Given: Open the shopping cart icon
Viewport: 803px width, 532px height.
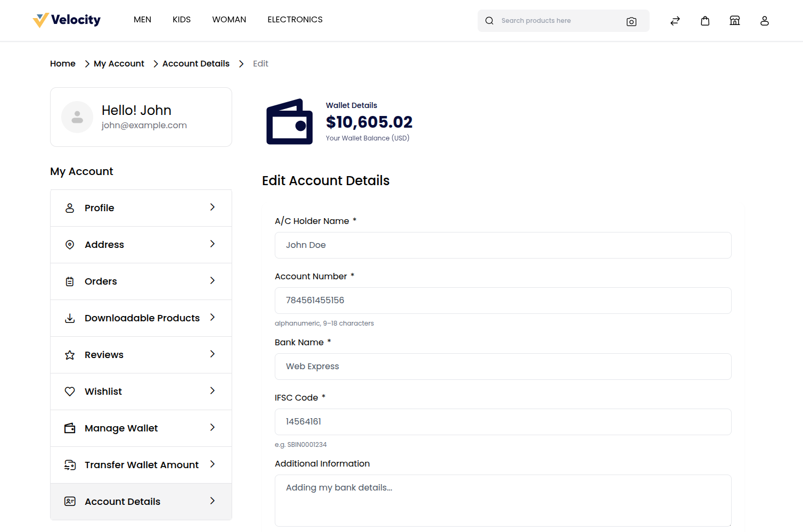Looking at the screenshot, I should [705, 20].
